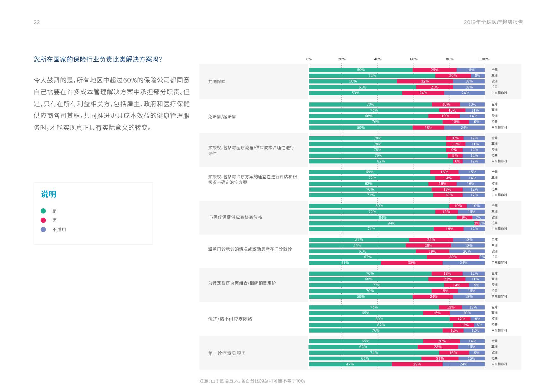Click the 35% pink bar segment
This screenshot has height=392, width=555.
412,263
